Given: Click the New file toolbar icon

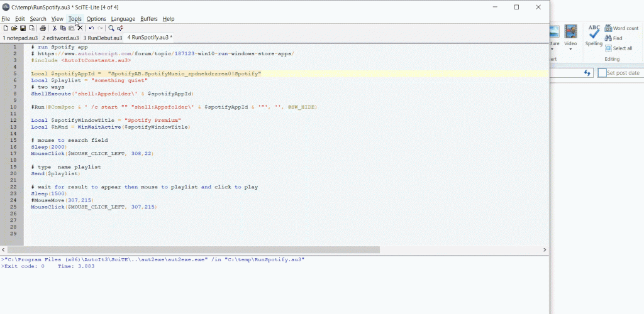Looking at the screenshot, I should point(6,28).
